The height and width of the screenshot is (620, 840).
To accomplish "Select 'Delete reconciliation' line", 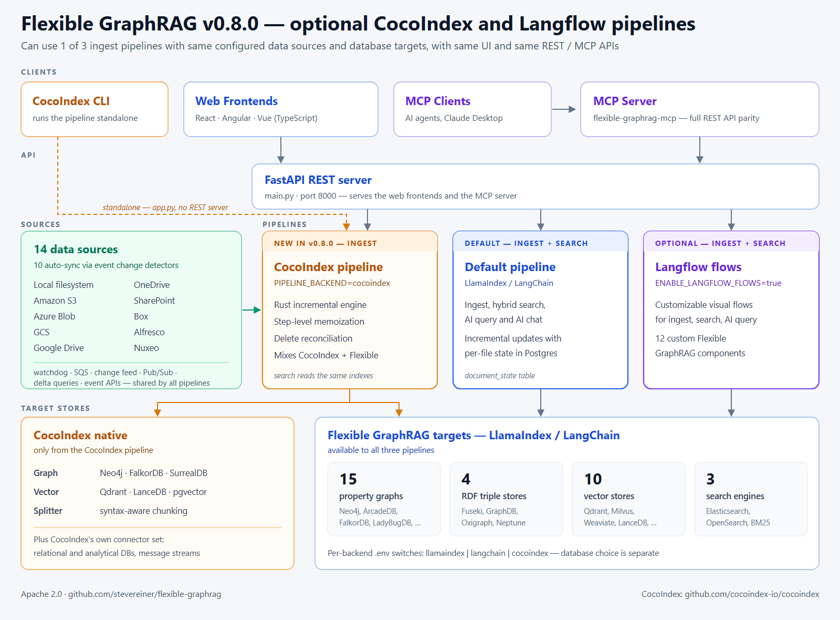I will tap(313, 338).
